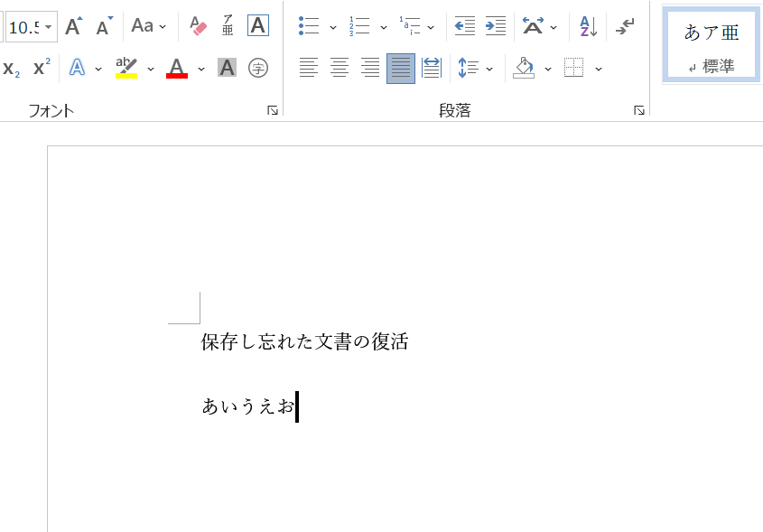
Task: Open the Change Case dropdown arrow
Action: point(163,27)
